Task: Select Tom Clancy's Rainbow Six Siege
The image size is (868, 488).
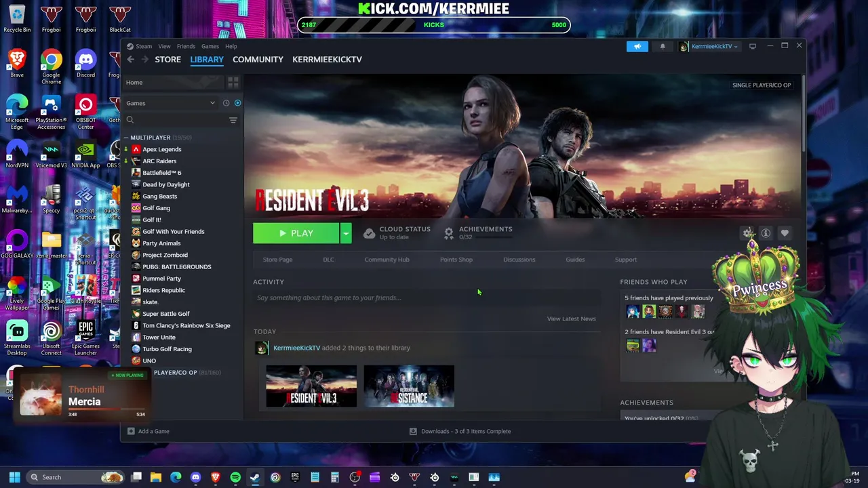Action: coord(186,325)
